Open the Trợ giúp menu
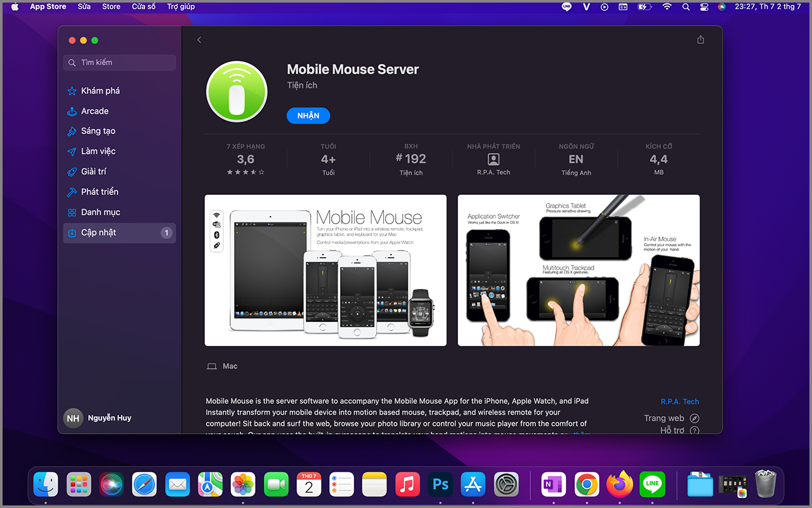This screenshot has height=508, width=812. pyautogui.click(x=181, y=7)
